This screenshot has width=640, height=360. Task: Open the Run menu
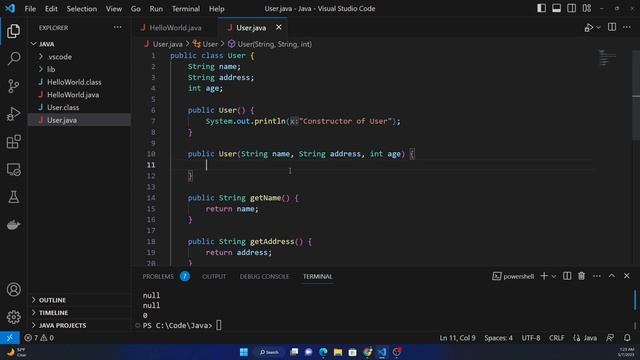[156, 9]
